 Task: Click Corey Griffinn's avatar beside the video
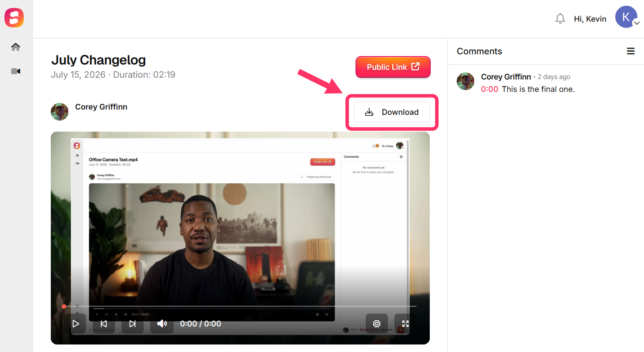[x=60, y=112]
